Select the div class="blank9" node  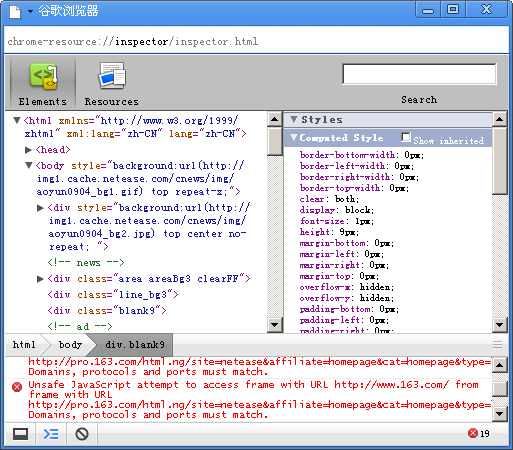point(107,311)
